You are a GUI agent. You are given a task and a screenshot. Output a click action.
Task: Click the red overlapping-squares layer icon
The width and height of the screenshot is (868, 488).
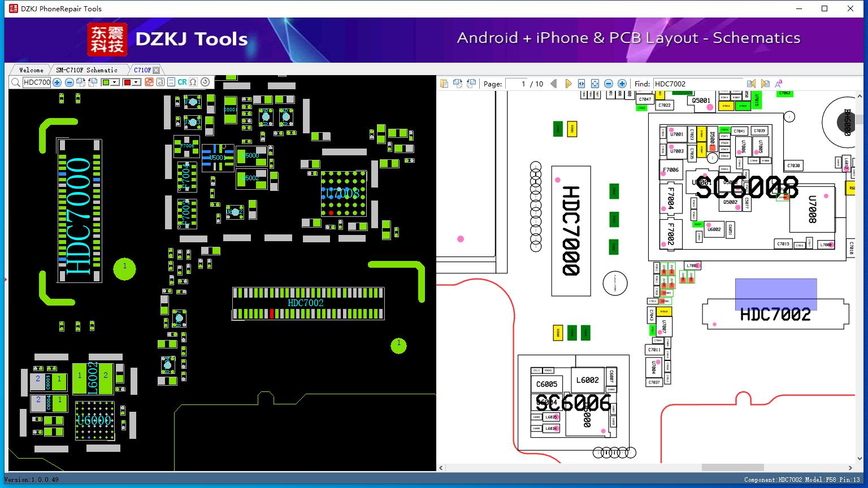(149, 82)
